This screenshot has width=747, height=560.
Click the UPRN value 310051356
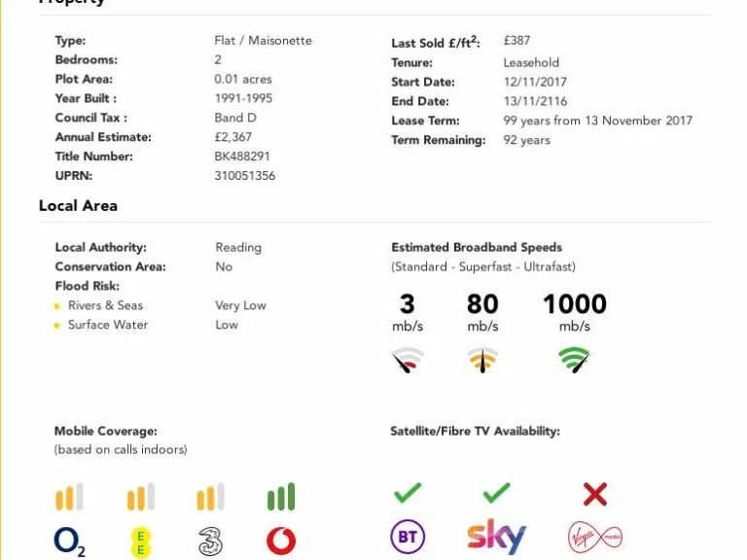(244, 176)
